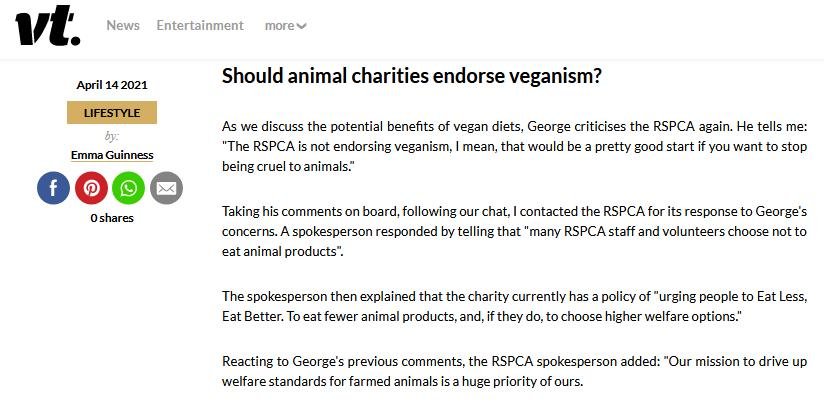
Task: Click the article headline about veganism
Action: point(411,77)
